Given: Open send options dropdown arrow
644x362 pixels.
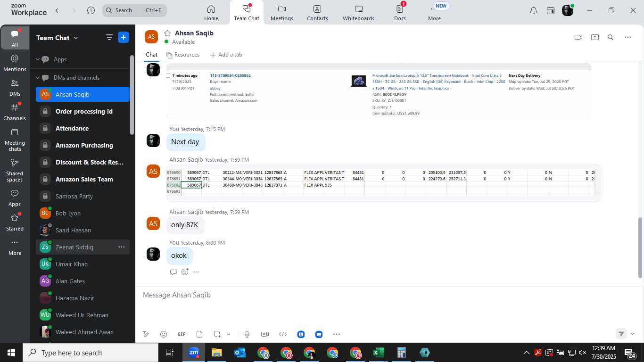Looking at the screenshot, I should tap(633, 334).
